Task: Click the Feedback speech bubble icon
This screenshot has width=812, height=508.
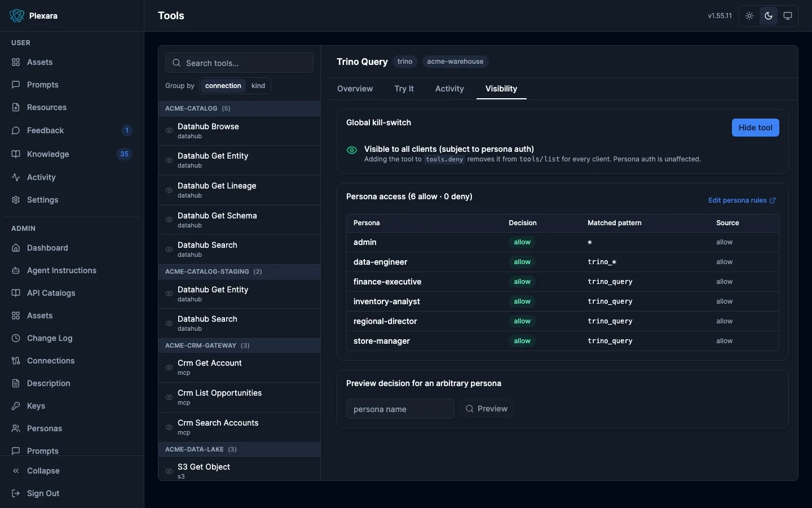Action: [x=16, y=130]
